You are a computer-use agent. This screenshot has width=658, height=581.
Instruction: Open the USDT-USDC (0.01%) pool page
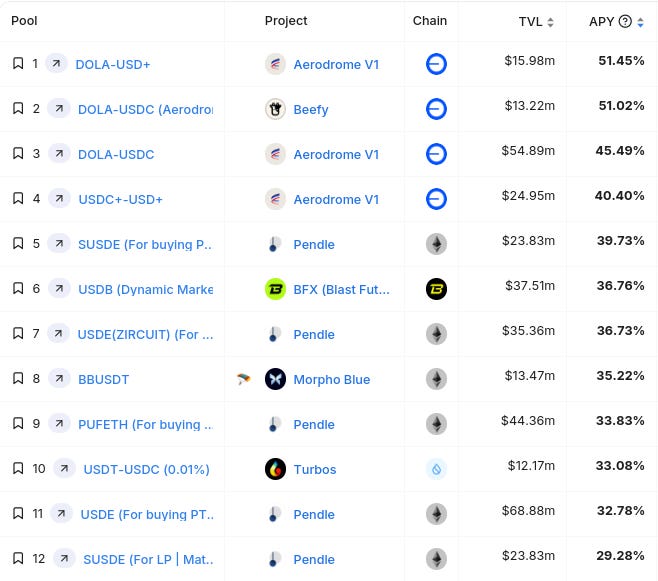click(146, 470)
